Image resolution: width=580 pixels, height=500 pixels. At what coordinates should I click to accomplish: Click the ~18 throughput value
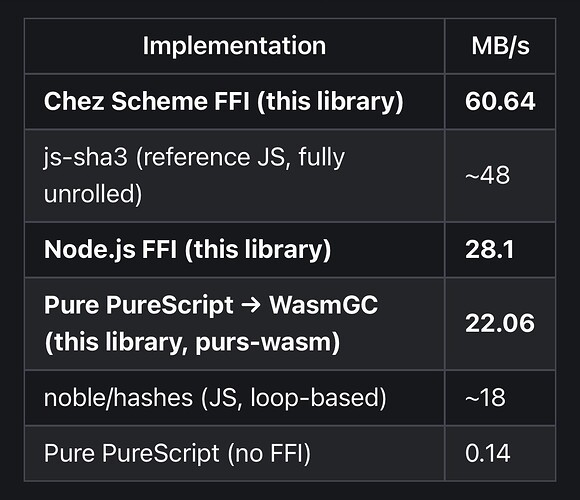click(485, 398)
